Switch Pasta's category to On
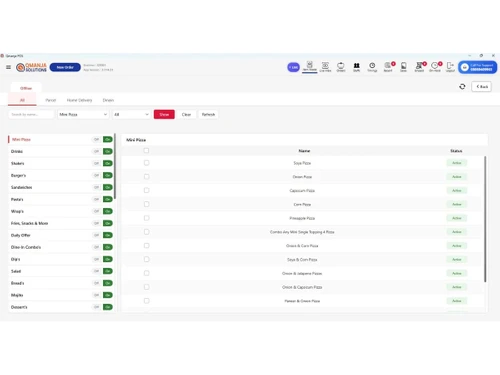The image size is (500, 375). [108, 199]
